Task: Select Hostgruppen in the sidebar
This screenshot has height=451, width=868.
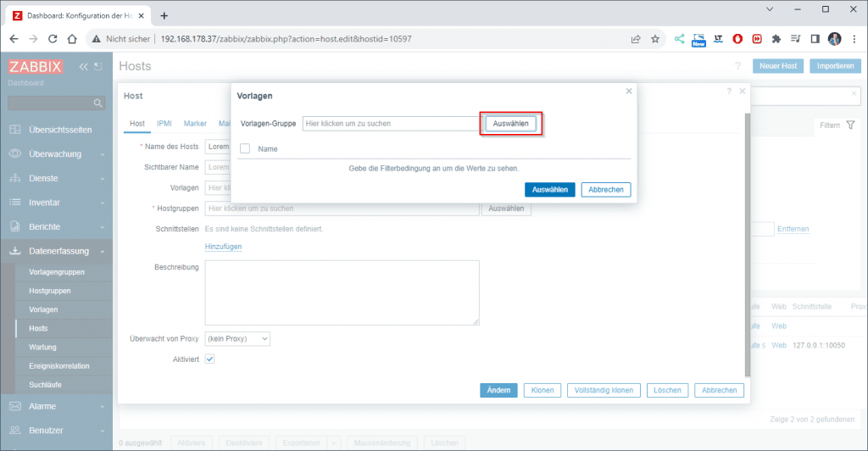Action: [50, 291]
